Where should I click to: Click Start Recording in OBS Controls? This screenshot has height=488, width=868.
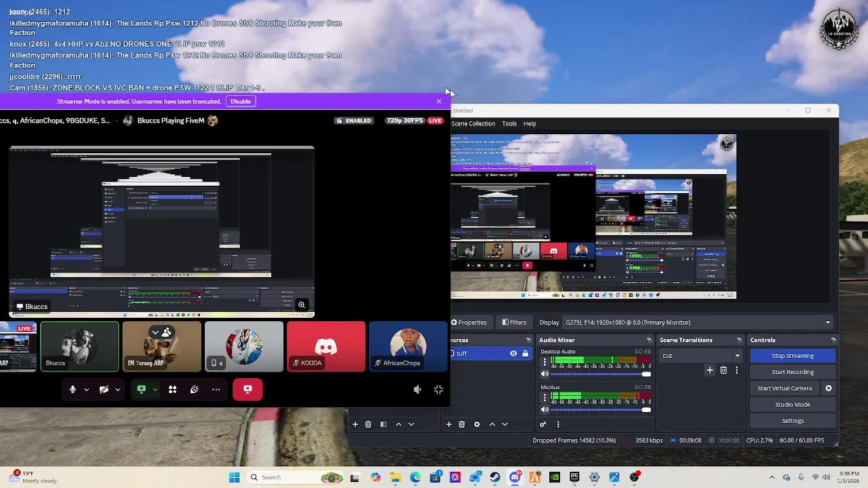pos(792,372)
